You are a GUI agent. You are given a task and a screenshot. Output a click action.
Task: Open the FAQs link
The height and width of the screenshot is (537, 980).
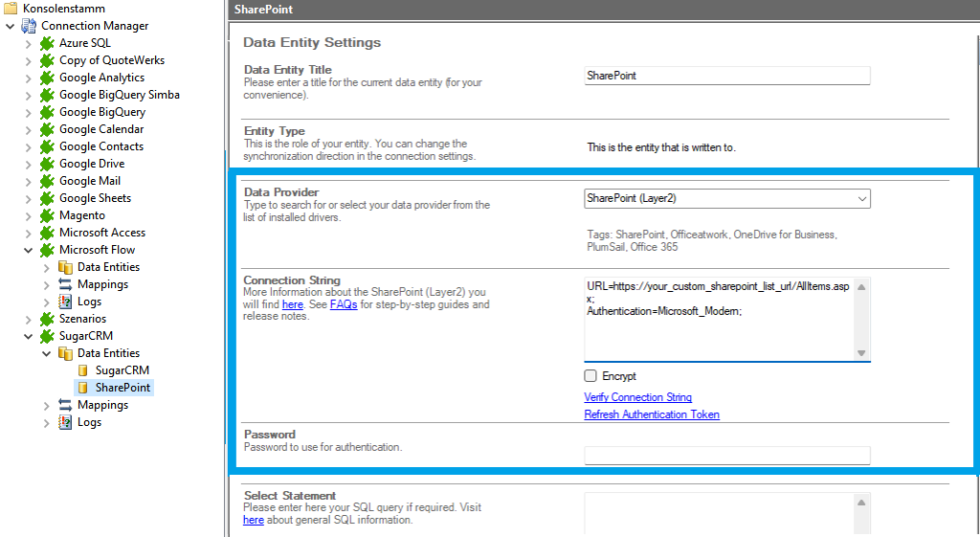click(x=344, y=304)
